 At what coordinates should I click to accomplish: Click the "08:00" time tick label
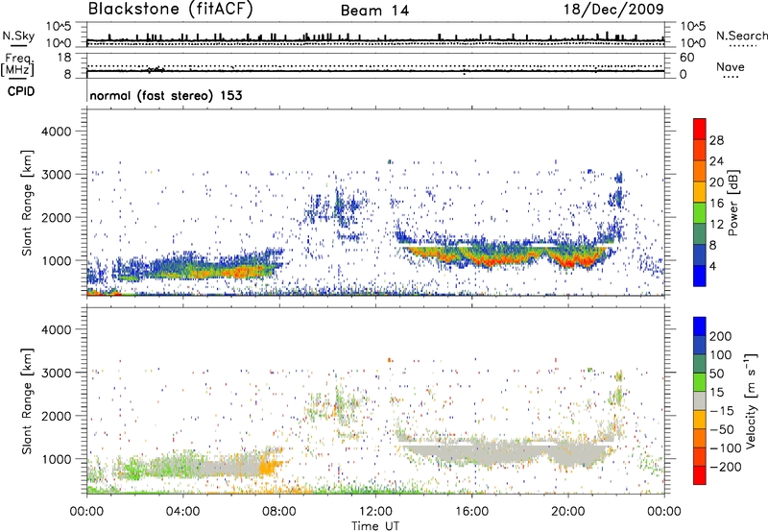tap(279, 512)
